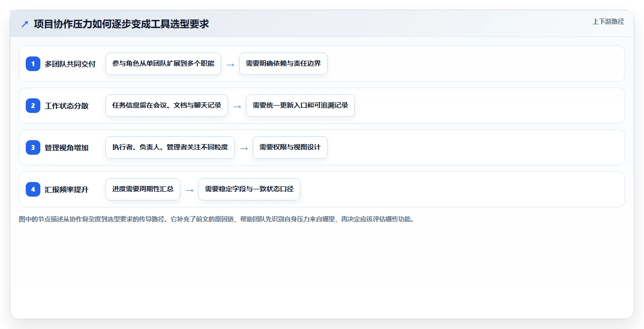Select the 管理视角增加 row label

67,147
